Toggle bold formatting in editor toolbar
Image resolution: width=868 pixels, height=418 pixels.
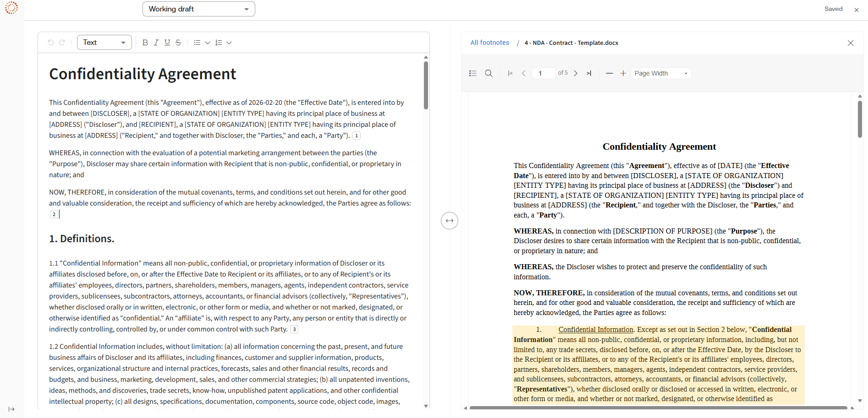[145, 43]
